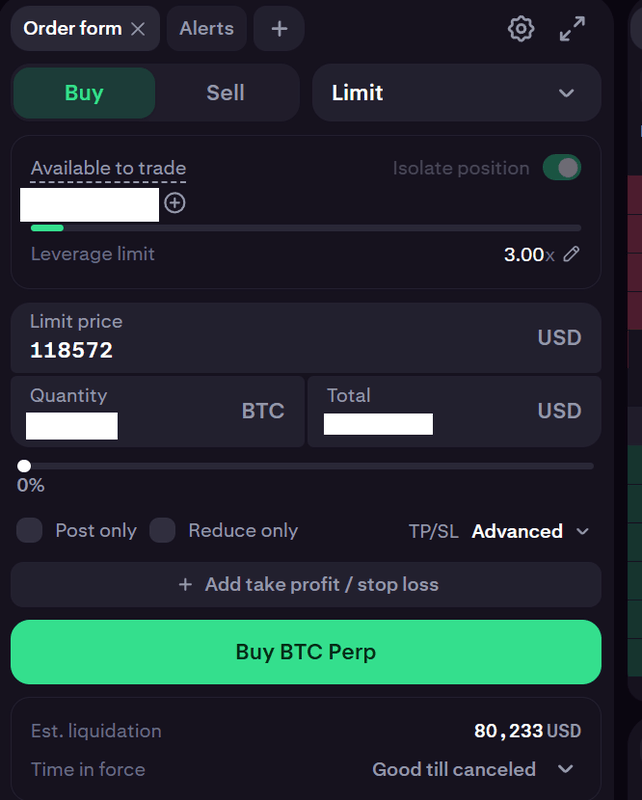The width and height of the screenshot is (642, 800).
Task: Add a new panel tab with plus
Action: pyautogui.click(x=279, y=29)
